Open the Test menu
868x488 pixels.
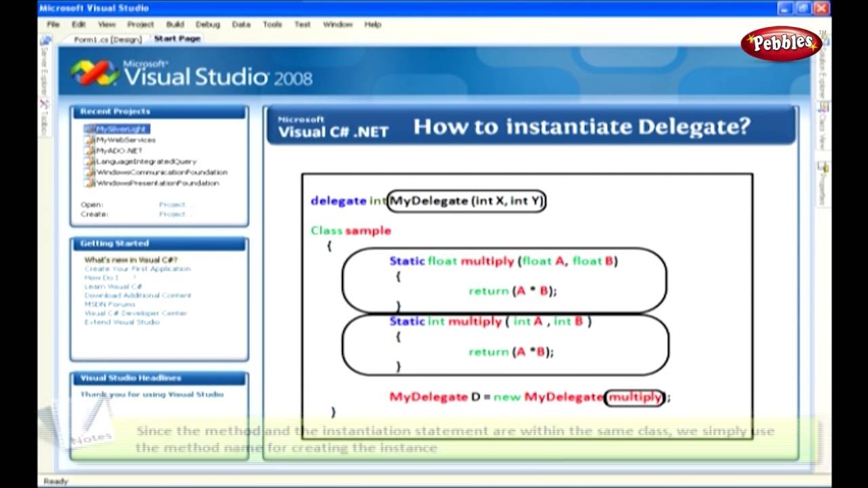302,24
